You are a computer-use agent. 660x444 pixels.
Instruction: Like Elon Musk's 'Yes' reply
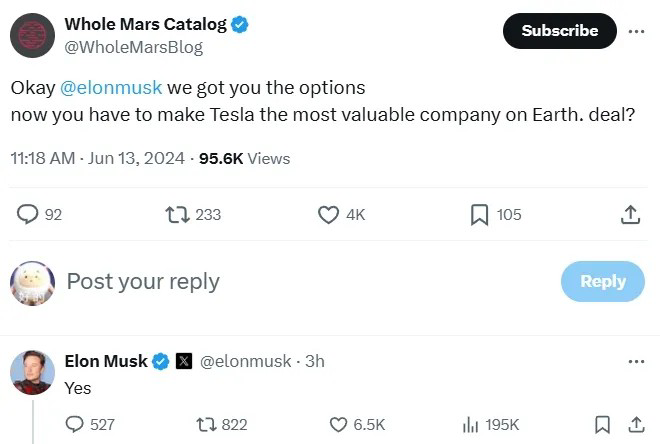point(338,424)
